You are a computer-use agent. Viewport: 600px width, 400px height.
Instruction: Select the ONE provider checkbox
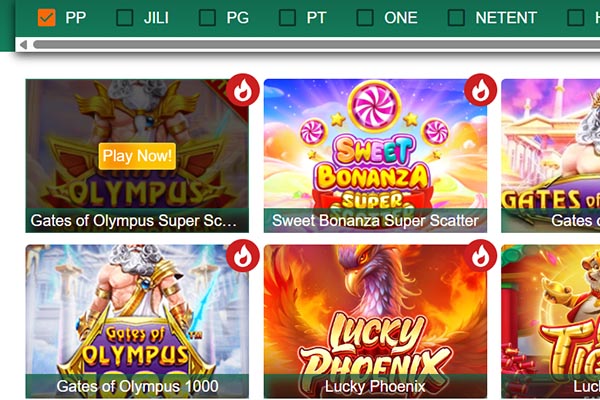tap(365, 18)
